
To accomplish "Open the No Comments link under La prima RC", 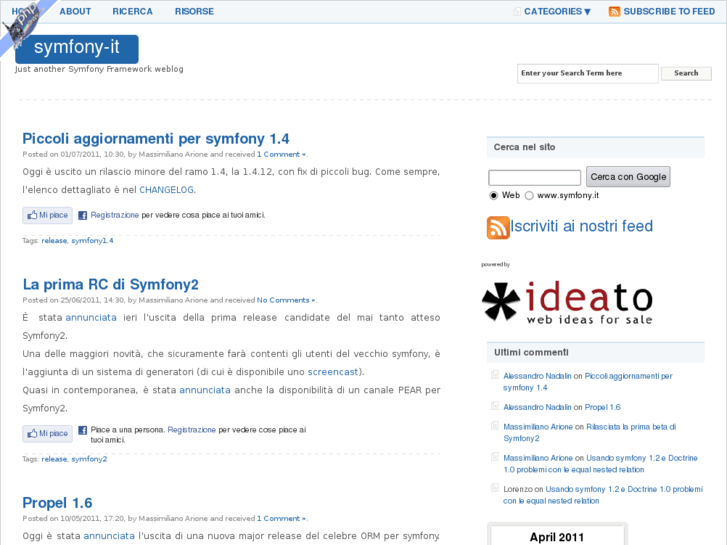I will coord(286,300).
